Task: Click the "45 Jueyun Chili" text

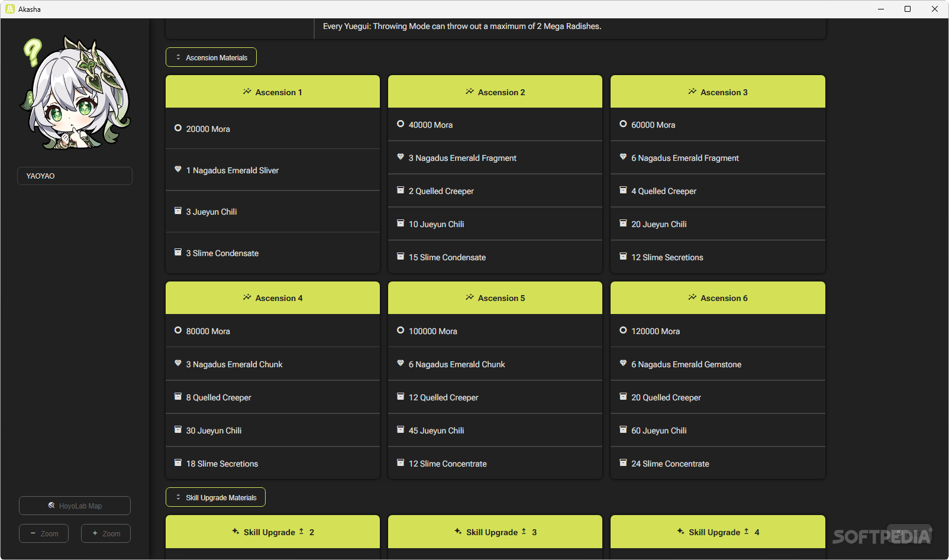Action: [437, 430]
